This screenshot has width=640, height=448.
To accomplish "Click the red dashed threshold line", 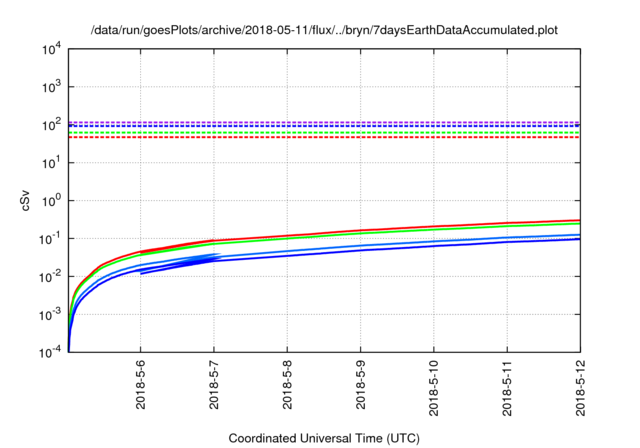I will pyautogui.click(x=324, y=137).
